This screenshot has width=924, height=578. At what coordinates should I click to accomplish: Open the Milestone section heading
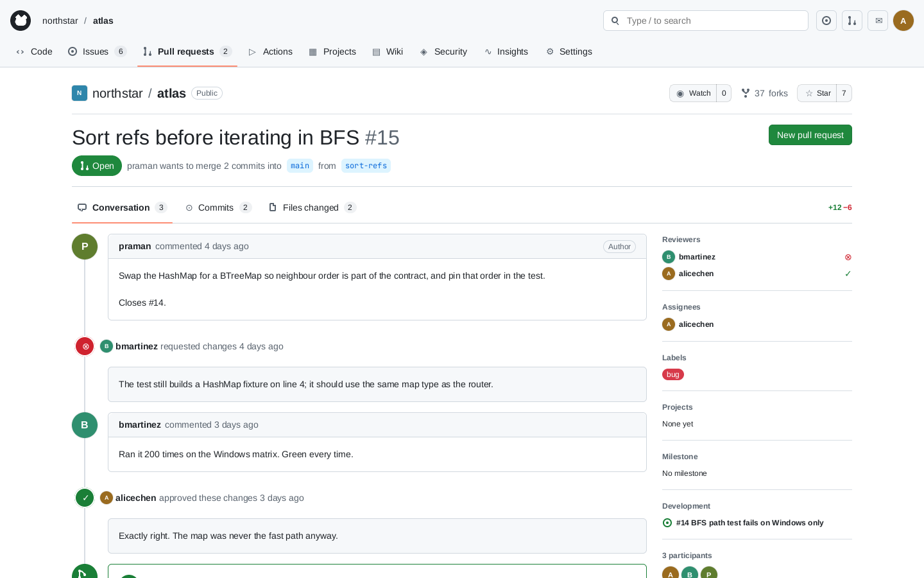point(680,457)
